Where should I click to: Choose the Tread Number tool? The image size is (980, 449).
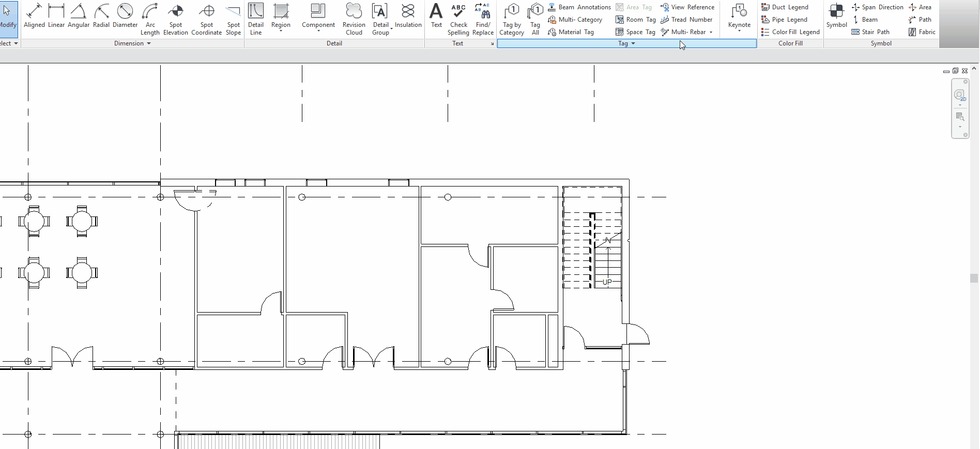coord(686,20)
